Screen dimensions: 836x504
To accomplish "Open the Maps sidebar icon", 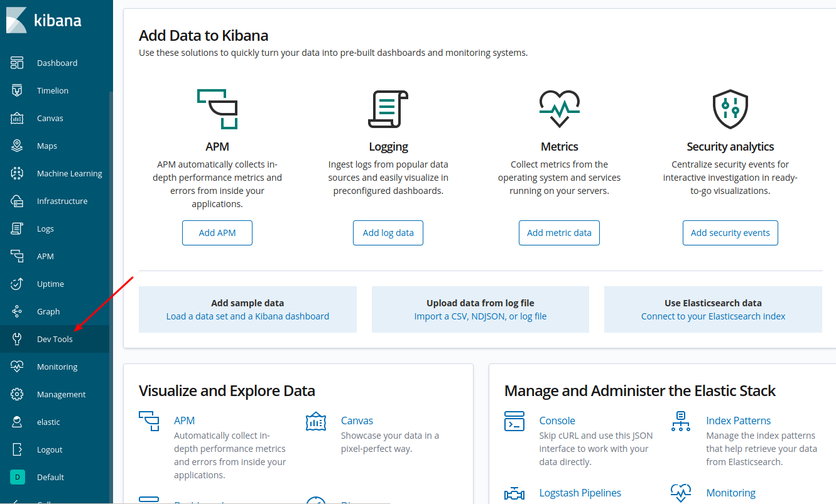I will pyautogui.click(x=17, y=146).
